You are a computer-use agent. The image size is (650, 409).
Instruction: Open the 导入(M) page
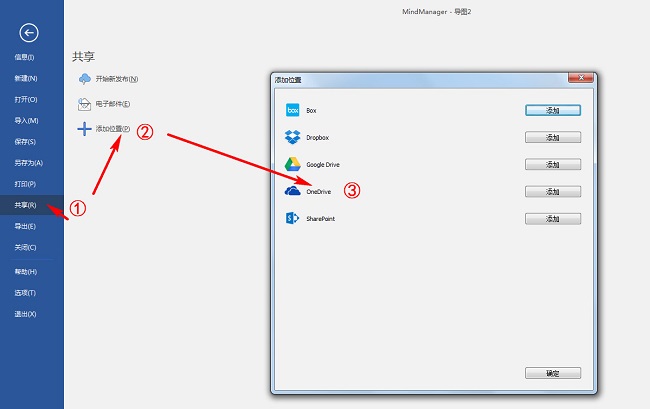26,121
